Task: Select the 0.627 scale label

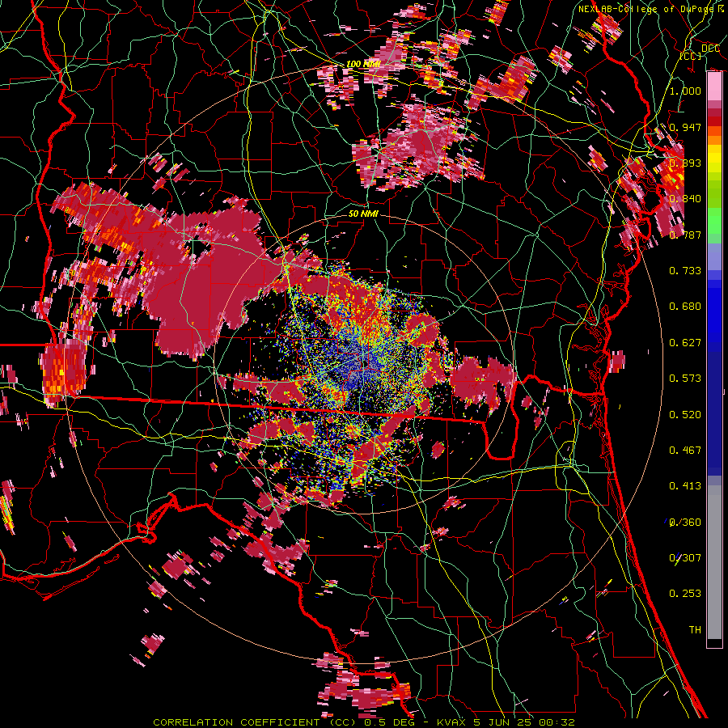Action: point(685,343)
